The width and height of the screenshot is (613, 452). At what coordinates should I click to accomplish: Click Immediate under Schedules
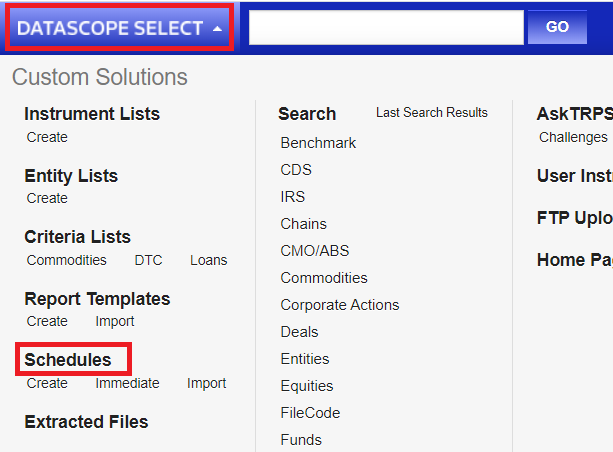pos(127,383)
